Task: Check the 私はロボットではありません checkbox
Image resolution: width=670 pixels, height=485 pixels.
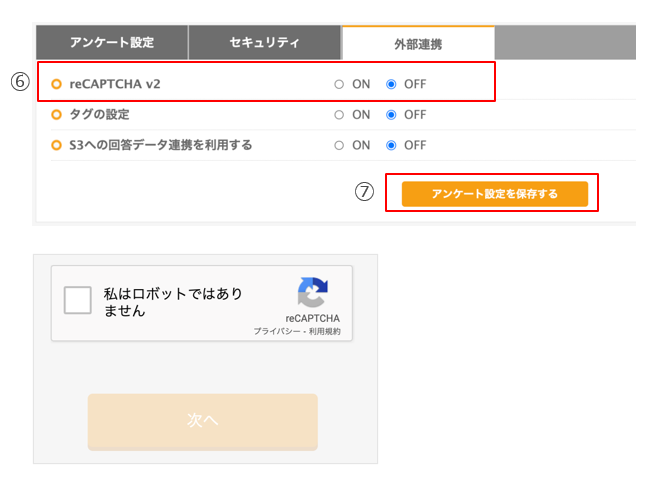Action: point(77,300)
